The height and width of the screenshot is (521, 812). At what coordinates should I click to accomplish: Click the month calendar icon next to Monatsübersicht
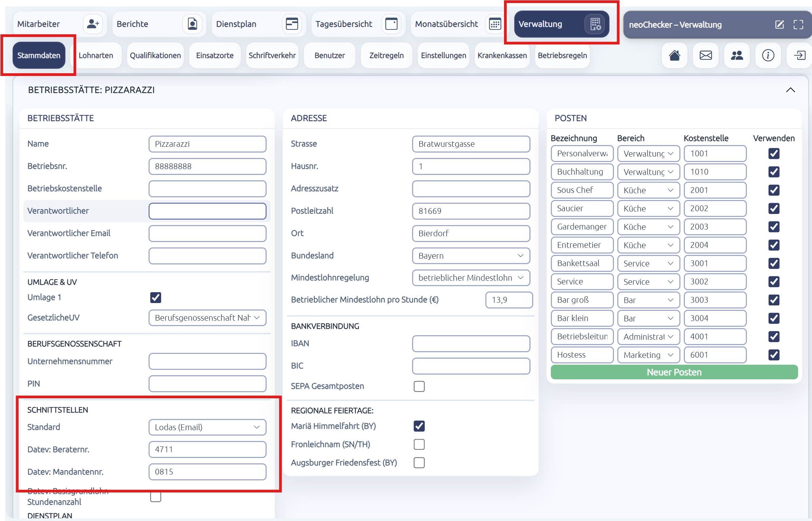(495, 24)
